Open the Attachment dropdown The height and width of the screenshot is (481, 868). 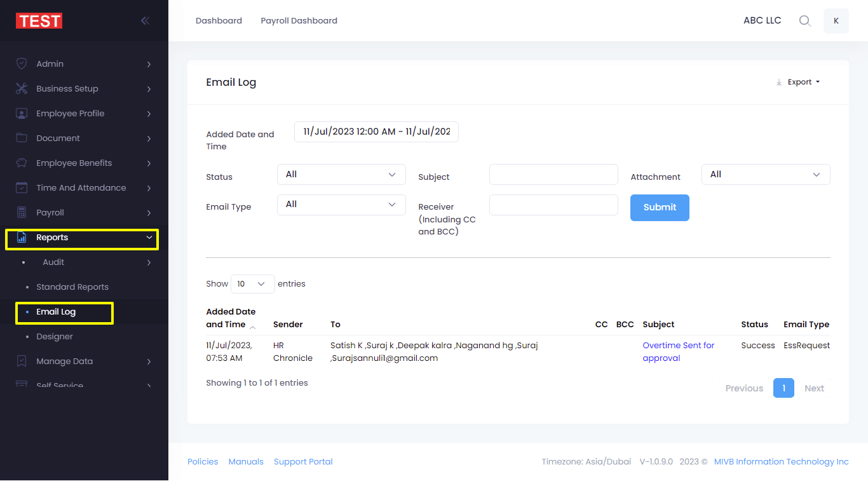[766, 175]
